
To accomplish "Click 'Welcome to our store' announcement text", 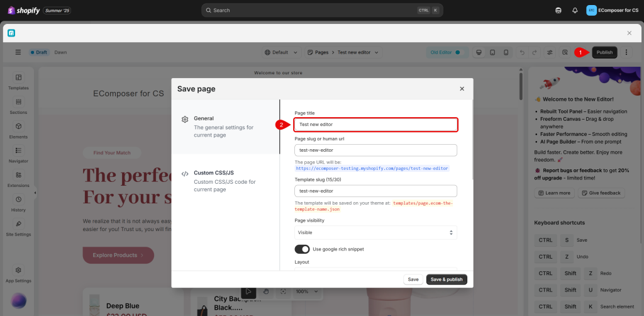I will point(278,73).
